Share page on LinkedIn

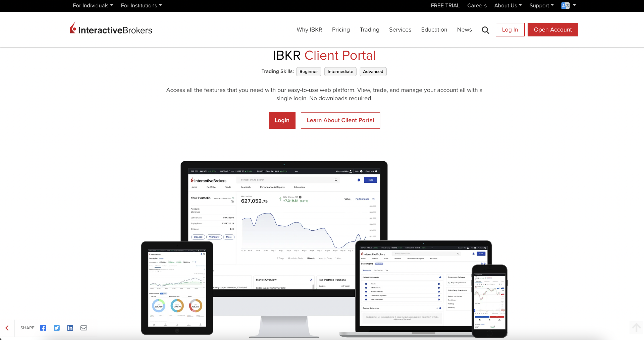pos(70,328)
